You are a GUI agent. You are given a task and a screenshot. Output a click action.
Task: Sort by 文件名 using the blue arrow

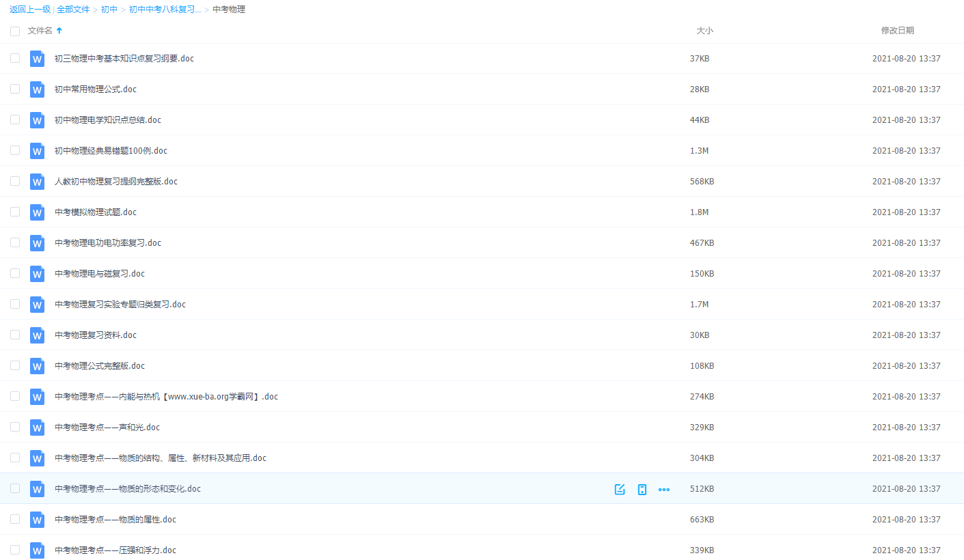pos(59,31)
